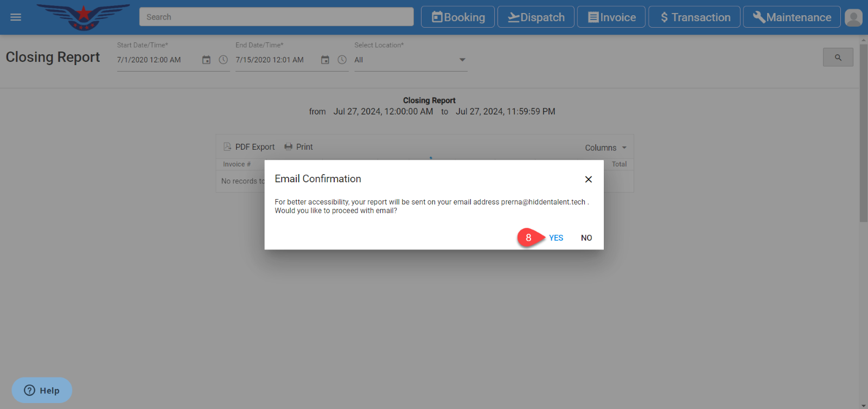868x409 pixels.
Task: Open the user profile avatar
Action: tap(853, 17)
